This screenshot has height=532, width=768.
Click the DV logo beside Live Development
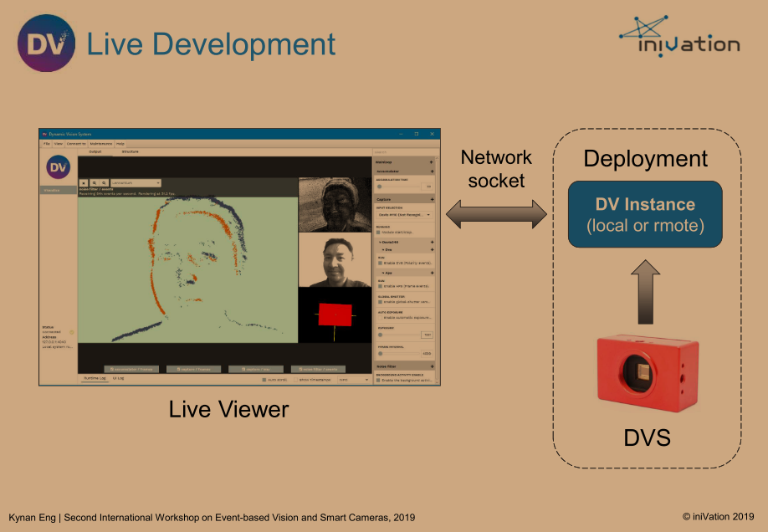click(x=47, y=43)
